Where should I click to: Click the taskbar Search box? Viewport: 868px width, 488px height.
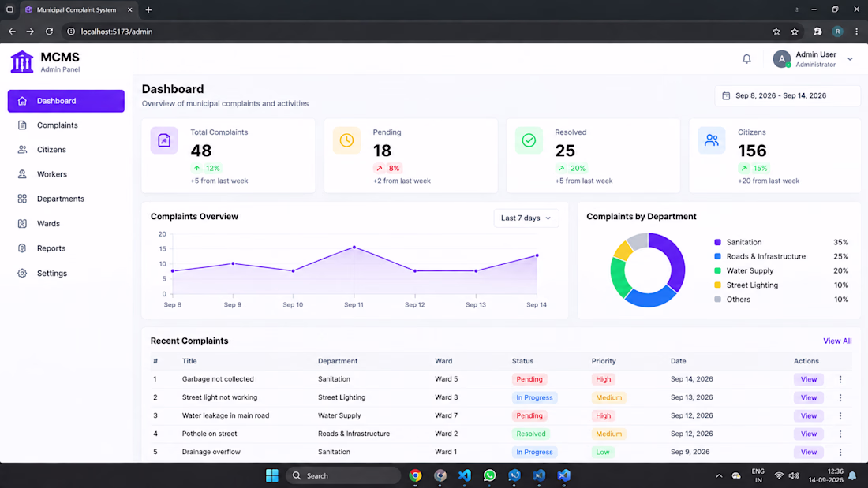(343, 475)
